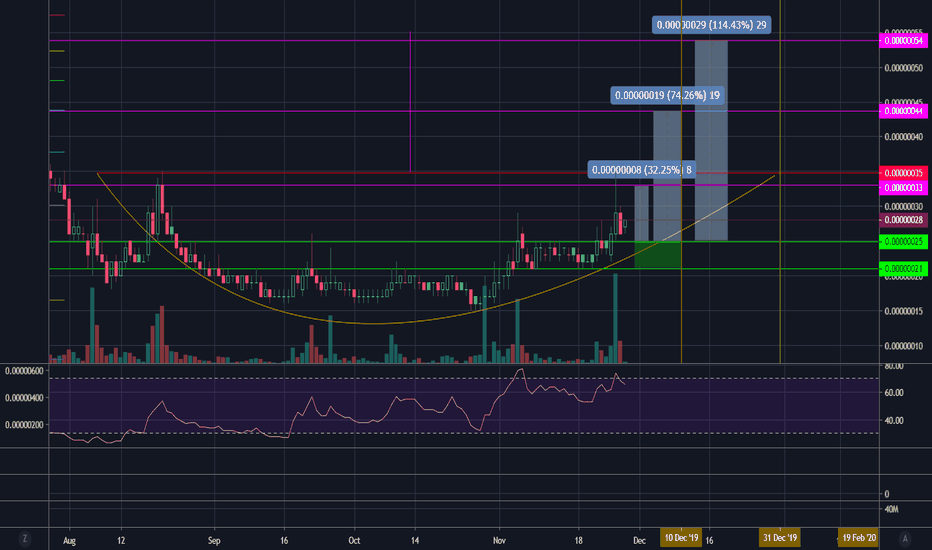Click the measurement label showing 74.26%
This screenshot has height=550, width=932.
(667, 95)
